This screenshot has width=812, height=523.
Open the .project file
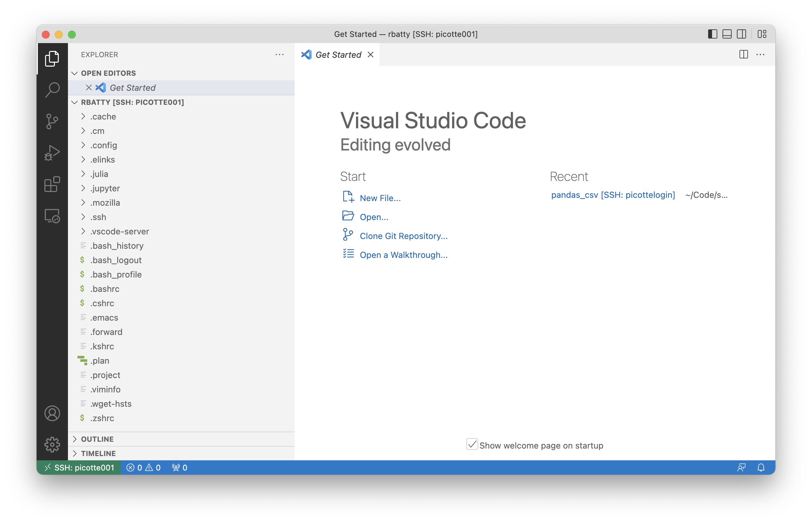pos(181,375)
